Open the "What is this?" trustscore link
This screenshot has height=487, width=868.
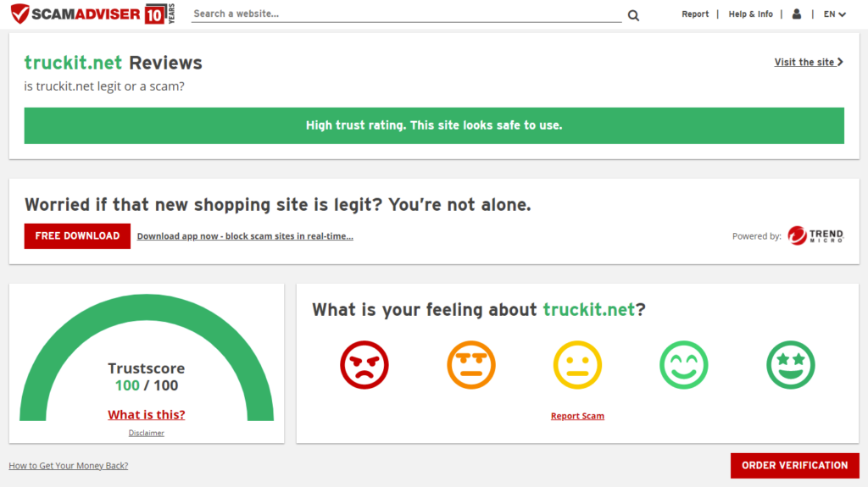coord(146,415)
